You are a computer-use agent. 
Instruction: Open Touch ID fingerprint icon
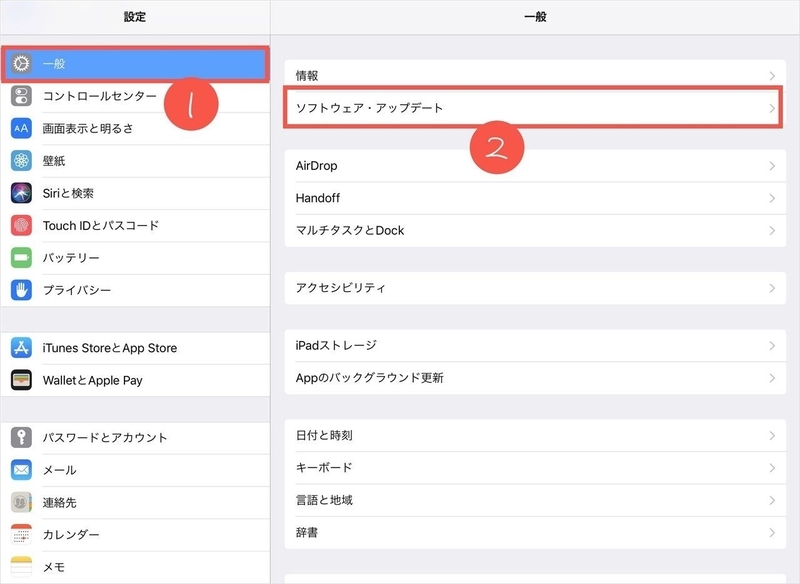22,226
